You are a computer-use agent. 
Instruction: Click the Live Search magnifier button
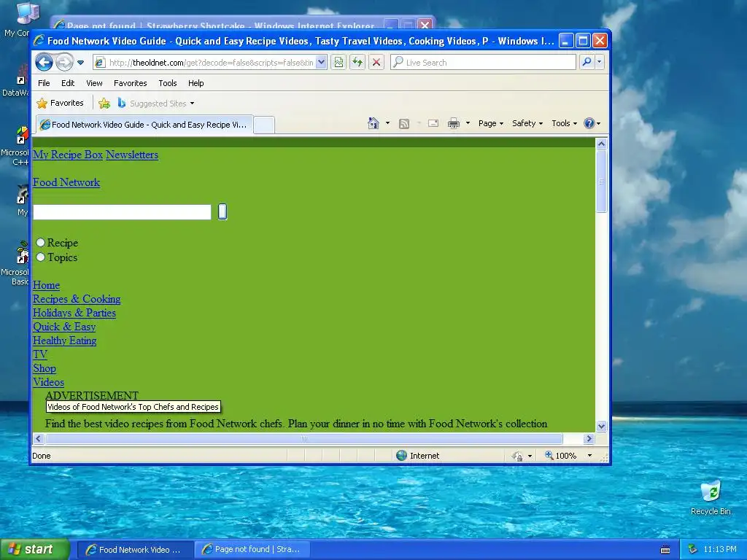click(x=587, y=62)
